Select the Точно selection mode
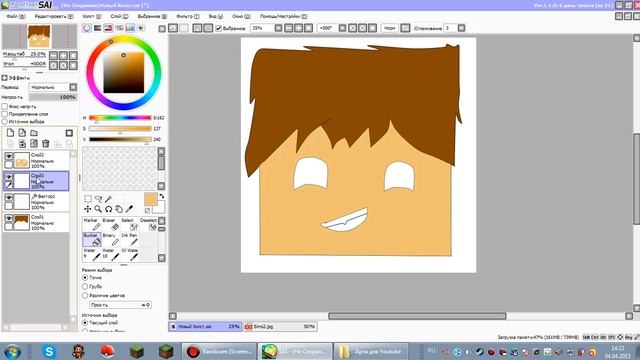This screenshot has height=360, width=640. coord(85,278)
